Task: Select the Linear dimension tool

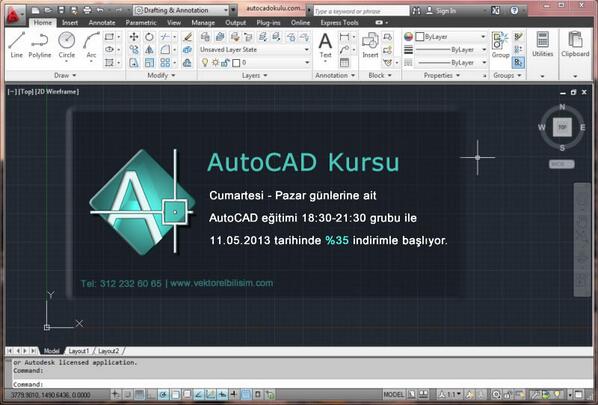Action: tap(344, 37)
